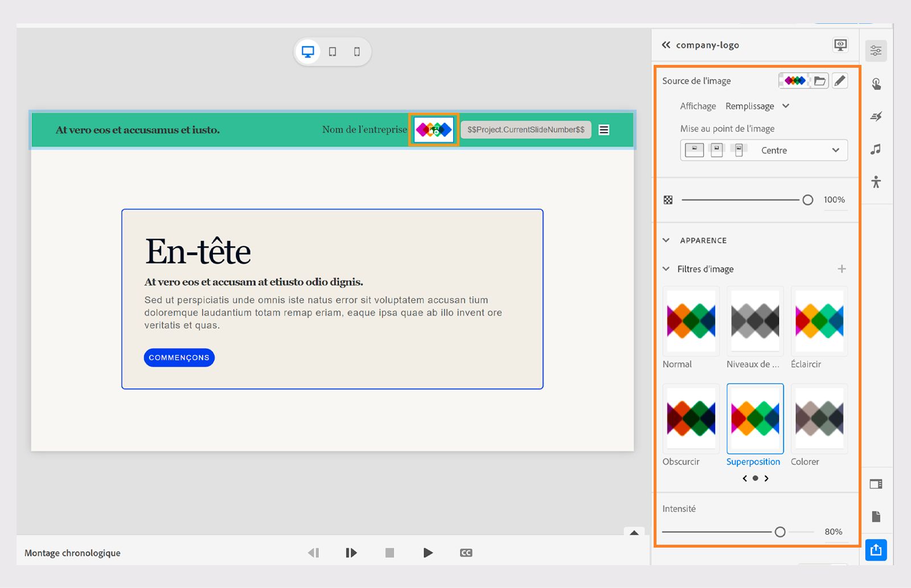
Task: Switch to mobile phone device preview
Action: click(x=357, y=52)
